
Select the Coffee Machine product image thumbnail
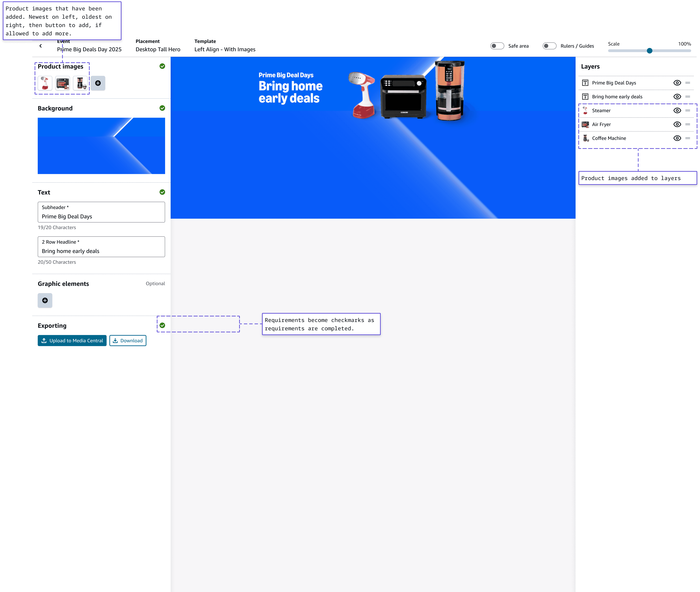coord(80,83)
